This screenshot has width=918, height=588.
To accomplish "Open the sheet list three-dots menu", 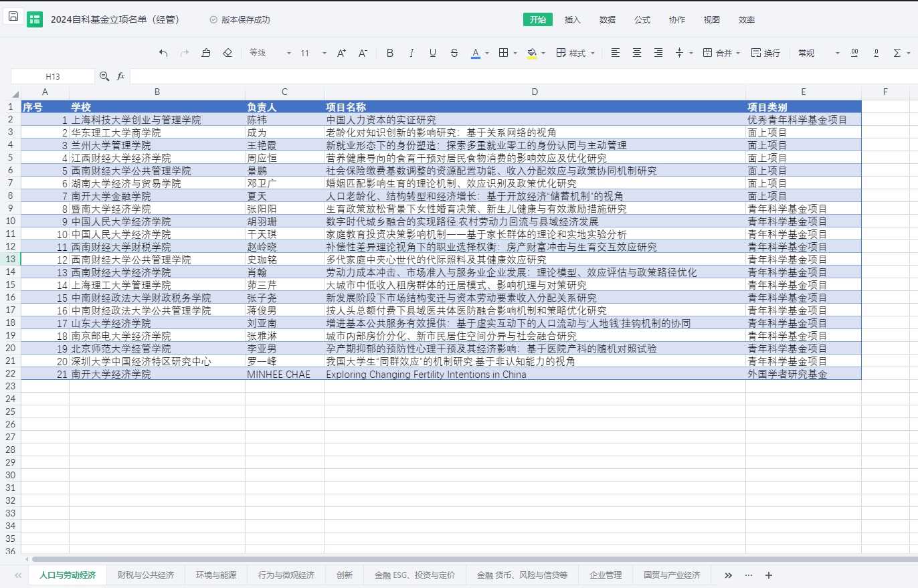I will click(749, 575).
